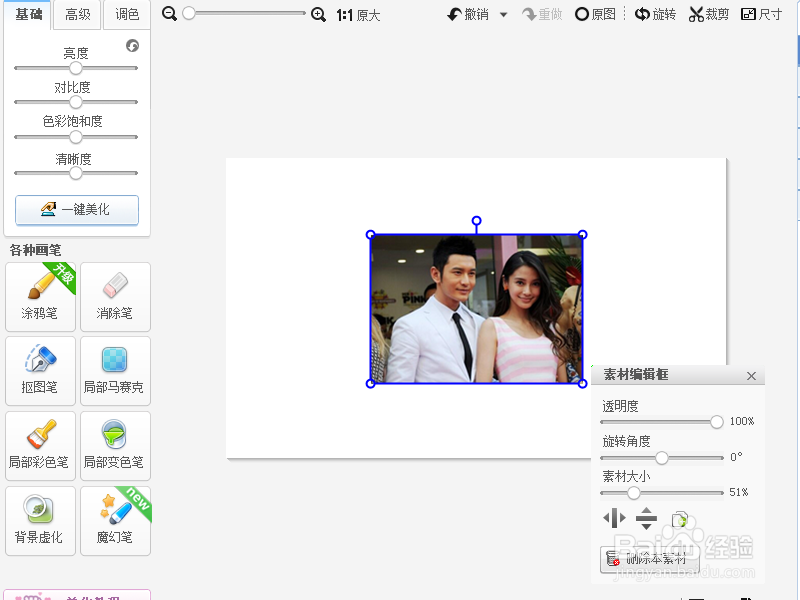This screenshot has width=800, height=600.
Task: Click the zoom level slider handle
Action: (189, 13)
